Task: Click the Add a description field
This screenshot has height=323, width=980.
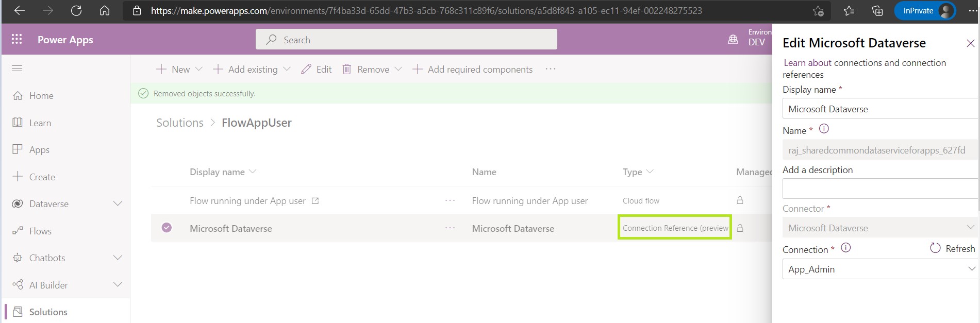Action: [x=881, y=189]
